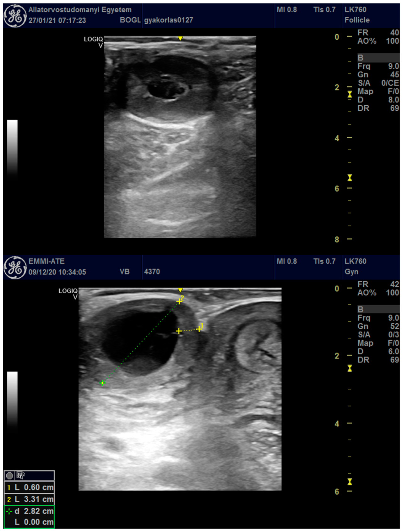The image size is (402, 532).
Task: Click the GE logo in the bottom image header
Action: (x=15, y=268)
